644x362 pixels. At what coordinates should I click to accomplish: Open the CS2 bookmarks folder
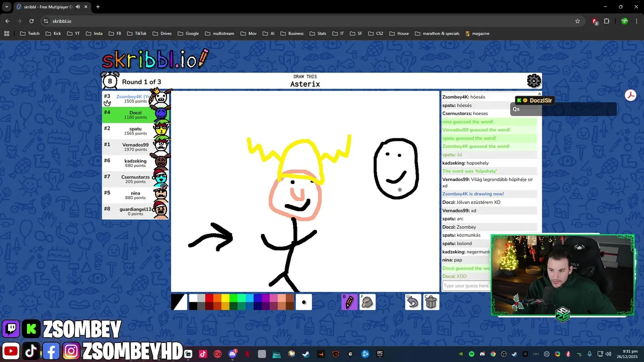pos(375,34)
